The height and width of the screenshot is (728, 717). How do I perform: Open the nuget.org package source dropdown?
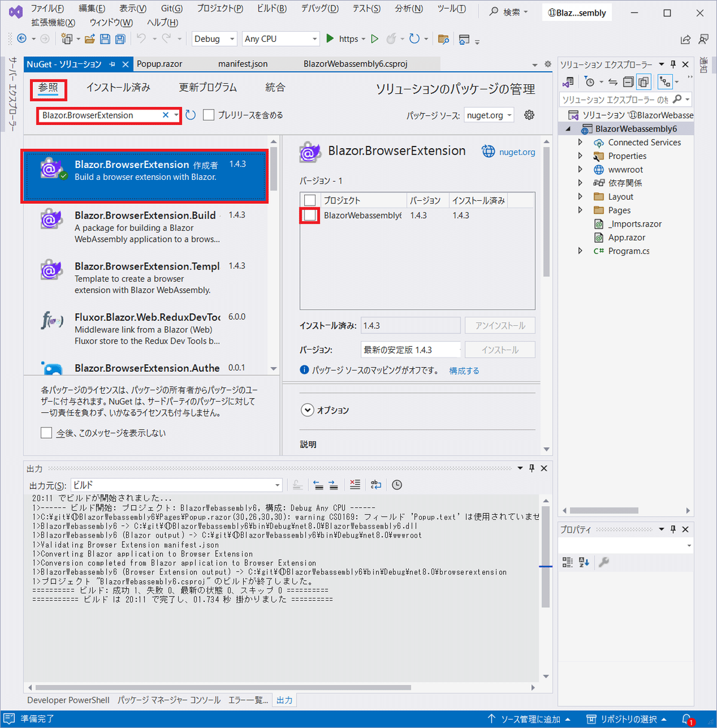click(489, 115)
